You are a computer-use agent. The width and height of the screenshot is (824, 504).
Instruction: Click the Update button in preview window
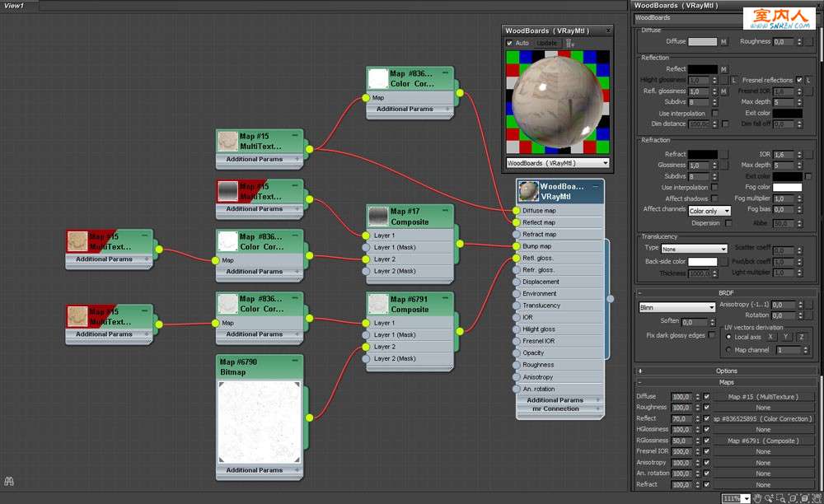coord(547,43)
